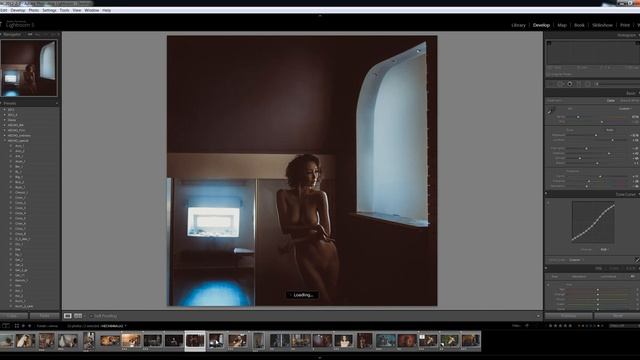640x360 pixels.
Task: Go forward using the filmstrip forward arrow
Action: click(30, 326)
